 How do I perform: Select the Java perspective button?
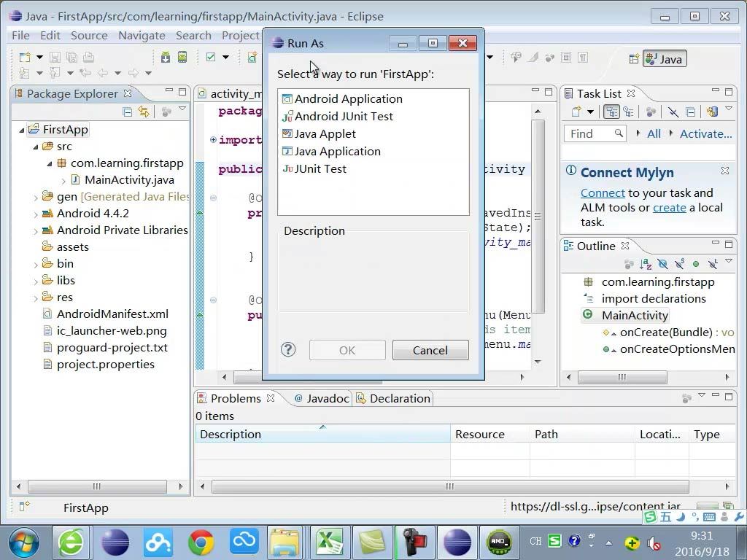tap(665, 59)
